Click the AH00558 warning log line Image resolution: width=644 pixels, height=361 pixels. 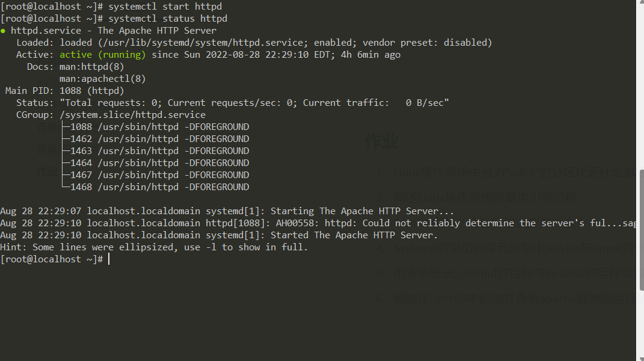[x=319, y=223]
